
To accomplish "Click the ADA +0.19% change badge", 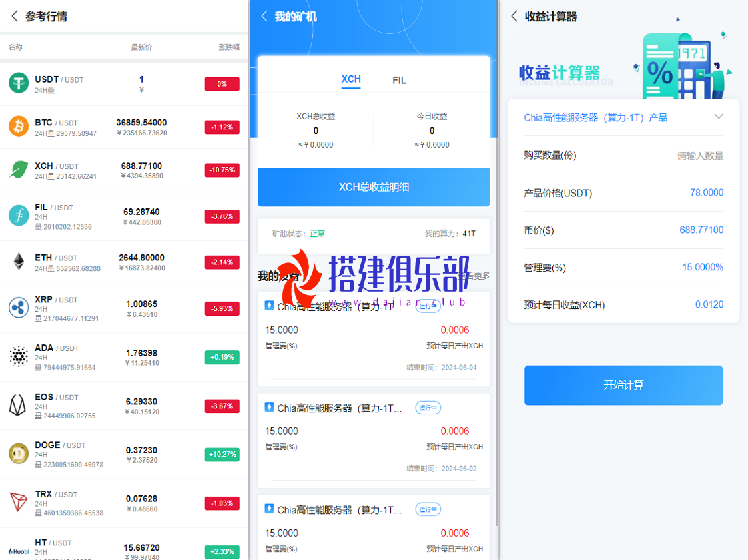I will 222,357.
